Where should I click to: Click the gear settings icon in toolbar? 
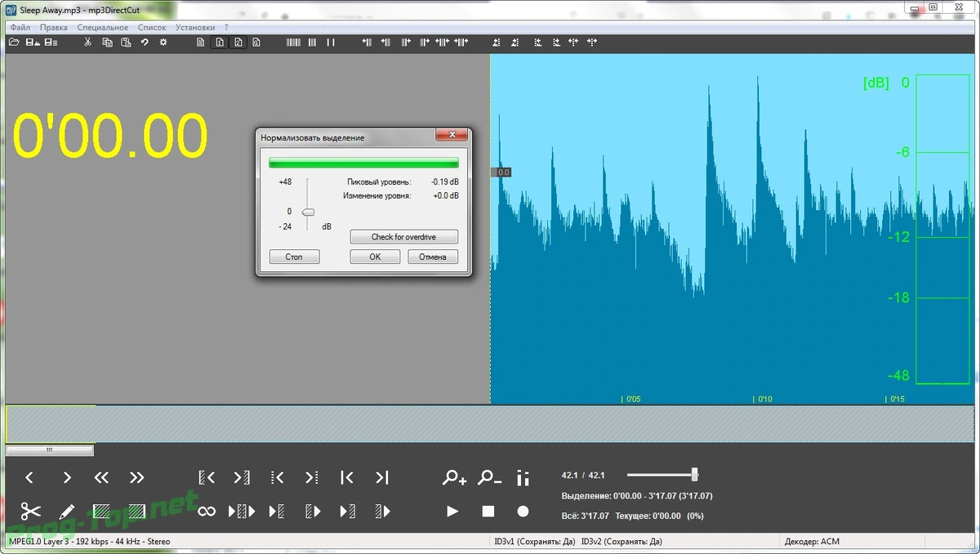pos(163,42)
